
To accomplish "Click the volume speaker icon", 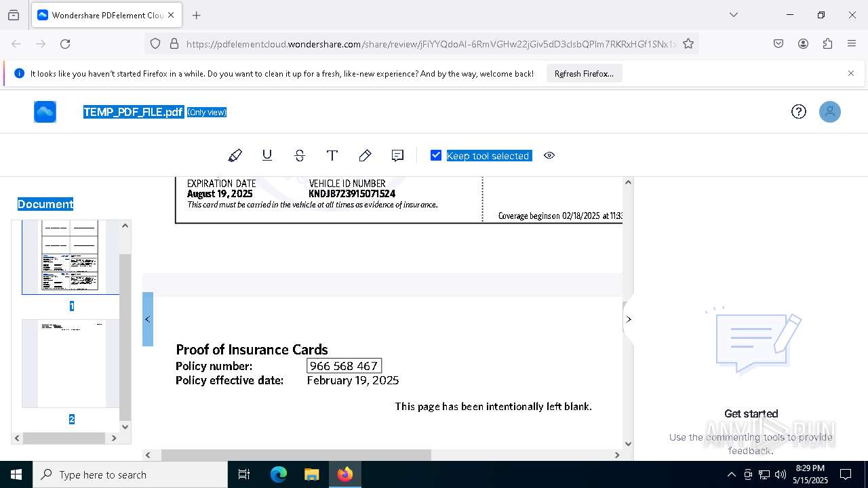I will point(780,474).
